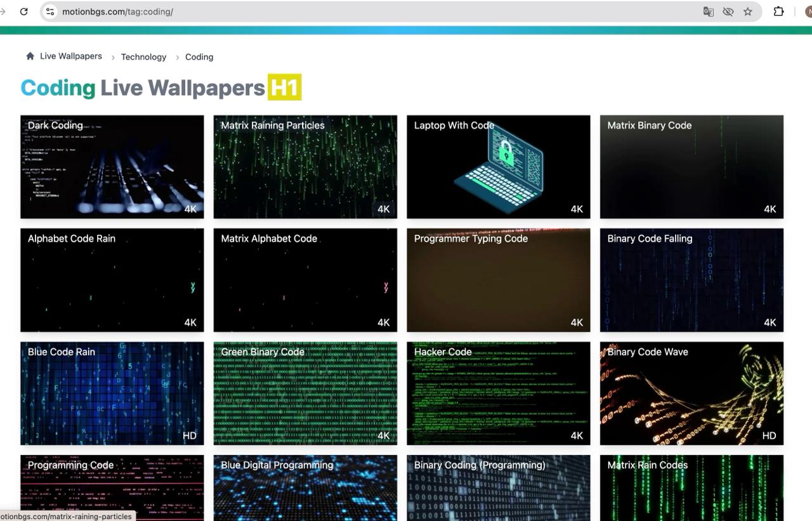Reload the current page

coord(23,11)
